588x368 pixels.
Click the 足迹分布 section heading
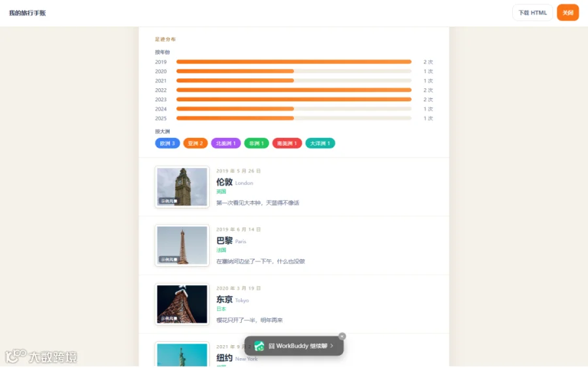click(165, 39)
